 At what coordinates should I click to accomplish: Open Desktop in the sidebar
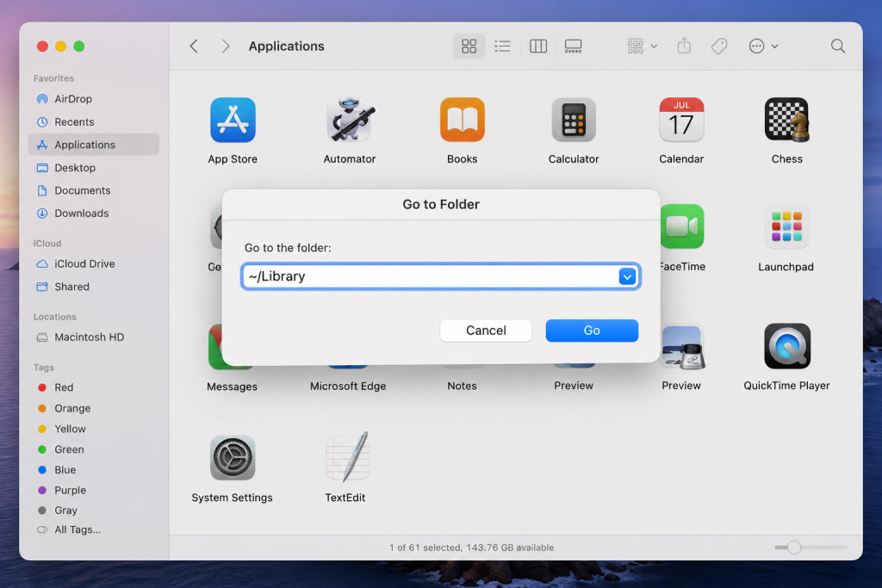93,168
